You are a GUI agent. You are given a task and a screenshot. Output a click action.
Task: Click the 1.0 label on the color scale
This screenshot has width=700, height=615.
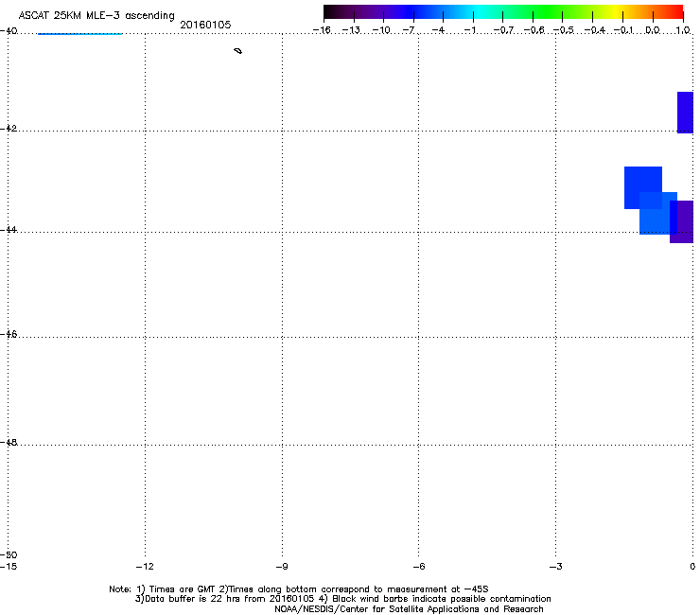683,30
